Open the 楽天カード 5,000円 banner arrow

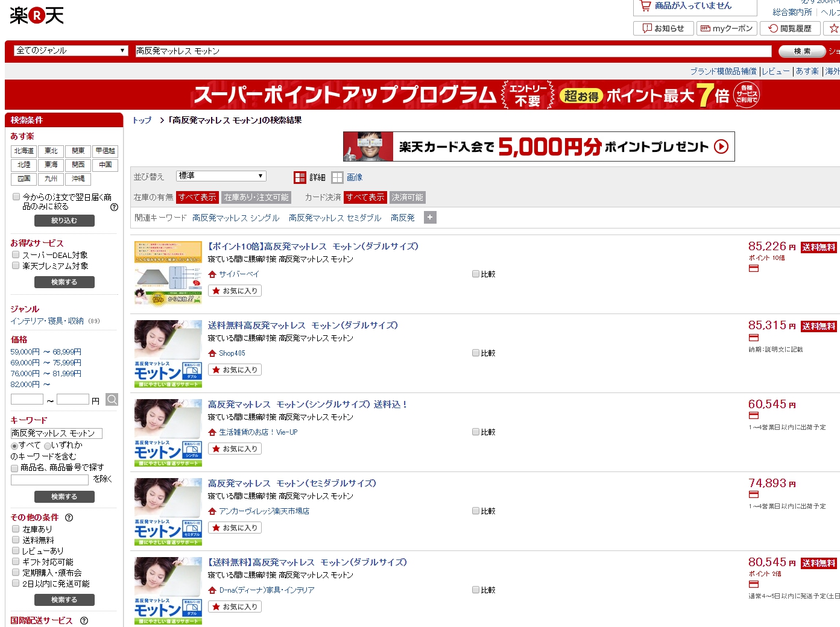pos(721,147)
